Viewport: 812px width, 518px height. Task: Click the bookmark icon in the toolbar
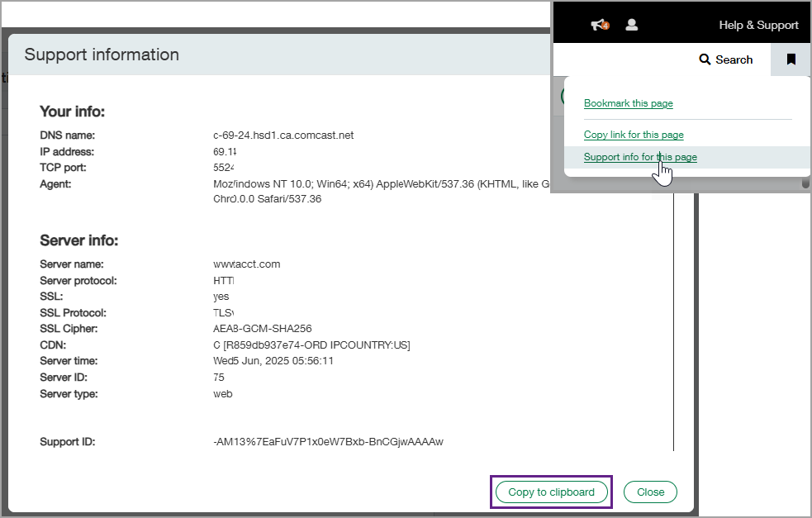click(791, 59)
